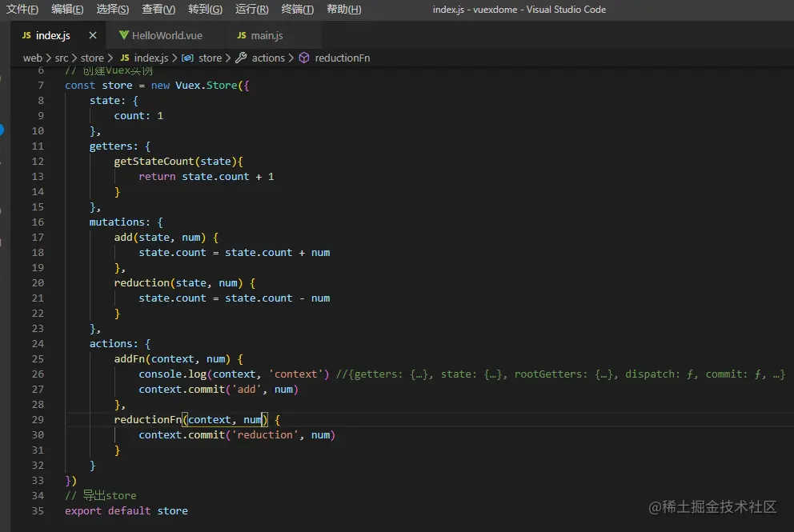Switch to the HelloWorld.vue tab

coord(167,35)
